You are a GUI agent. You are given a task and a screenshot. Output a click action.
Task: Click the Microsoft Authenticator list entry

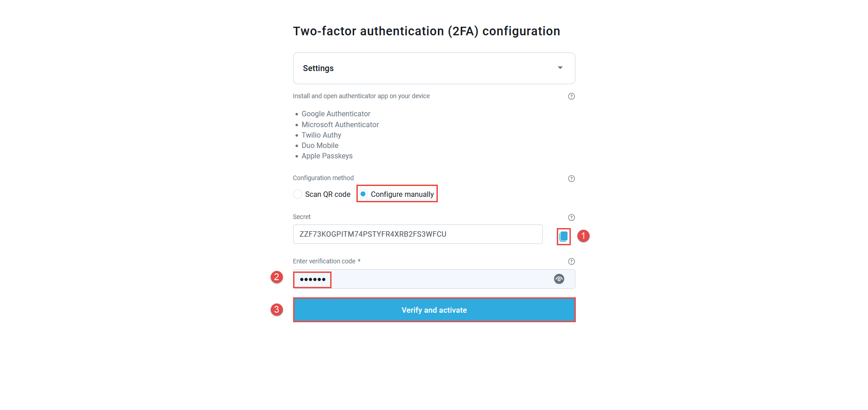(340, 124)
